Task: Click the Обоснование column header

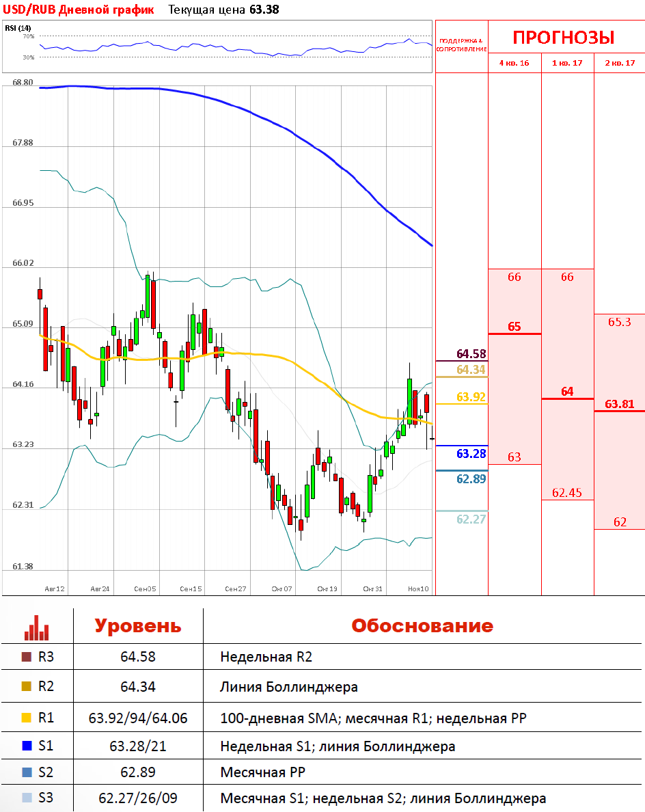Action: [422, 626]
